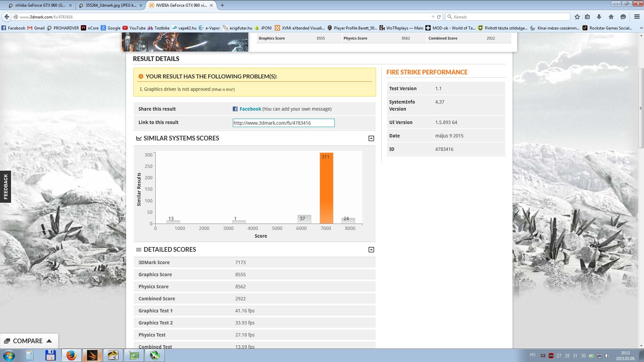Click the red SB tray icon
Viewport: 644px width, 362px height.
pos(551,356)
